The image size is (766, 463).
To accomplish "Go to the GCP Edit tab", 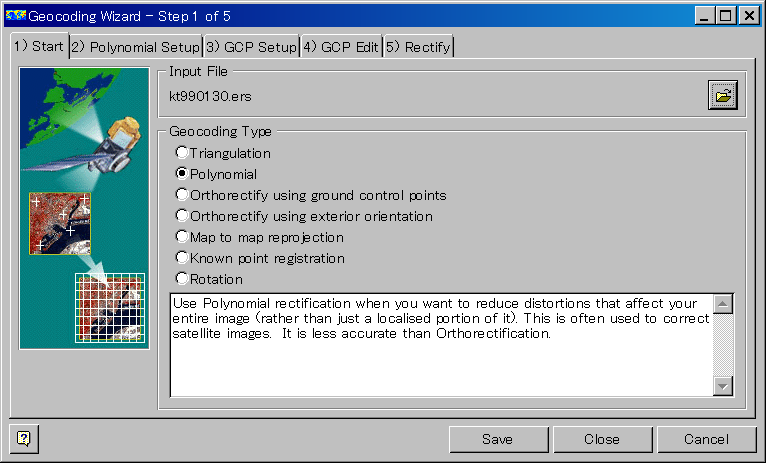I will pos(341,47).
